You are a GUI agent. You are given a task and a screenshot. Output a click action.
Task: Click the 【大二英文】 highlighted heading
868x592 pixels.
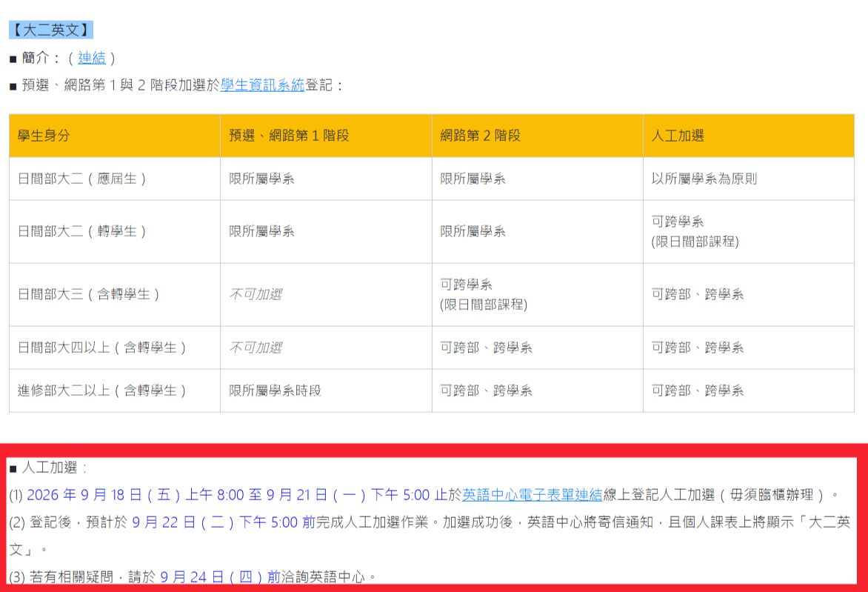(51, 30)
